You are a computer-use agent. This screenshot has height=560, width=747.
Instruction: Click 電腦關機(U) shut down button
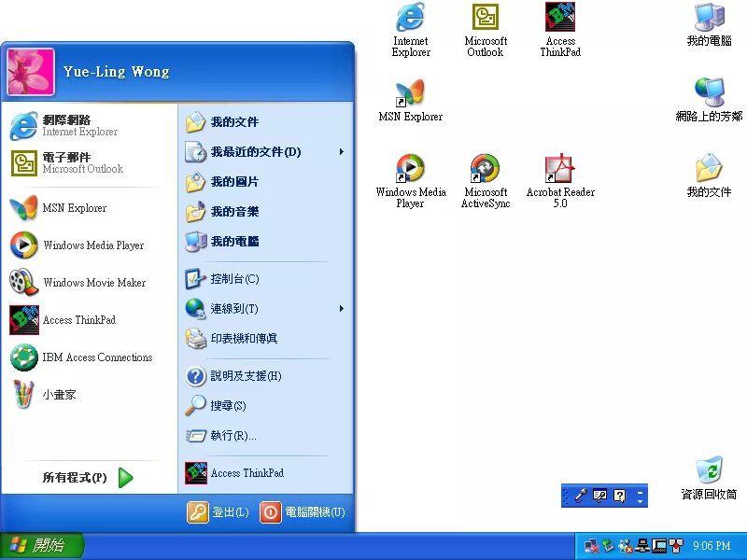coord(303,512)
